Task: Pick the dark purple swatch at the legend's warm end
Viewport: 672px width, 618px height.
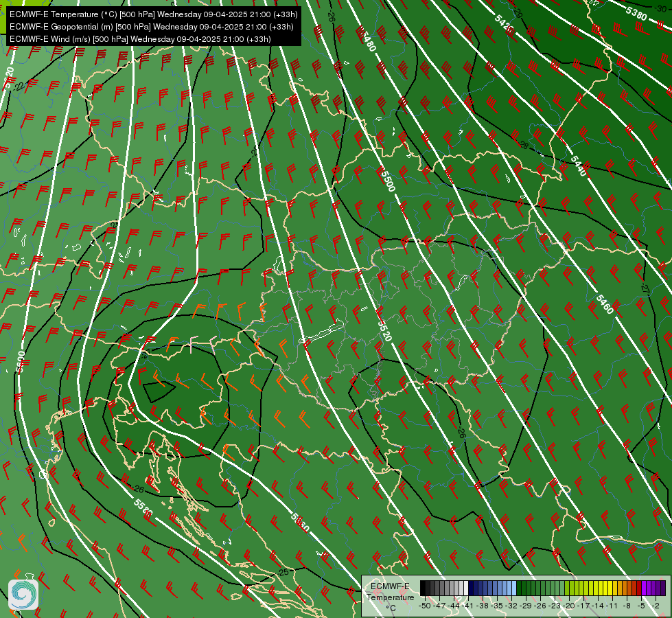Action: (x=663, y=588)
